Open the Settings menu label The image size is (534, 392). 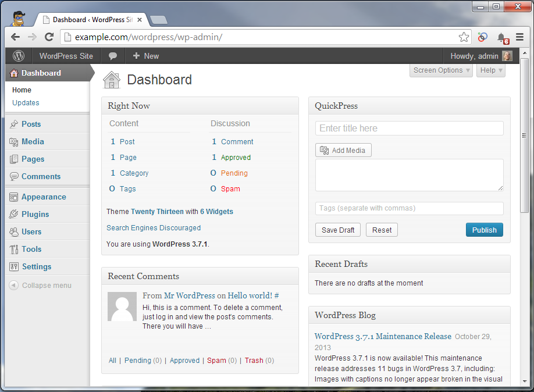click(x=37, y=267)
